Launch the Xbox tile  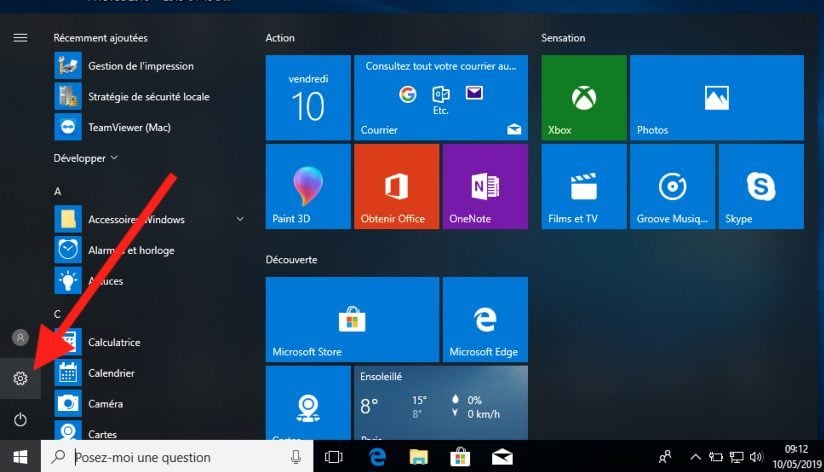(584, 98)
